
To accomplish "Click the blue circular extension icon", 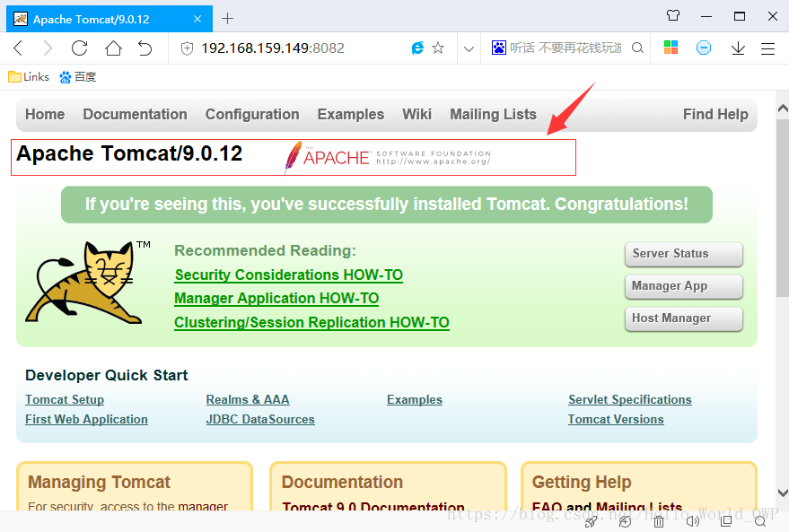I will click(704, 48).
